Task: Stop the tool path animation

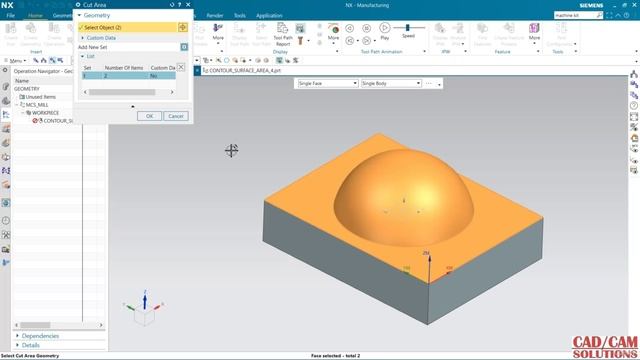Action: point(367,28)
